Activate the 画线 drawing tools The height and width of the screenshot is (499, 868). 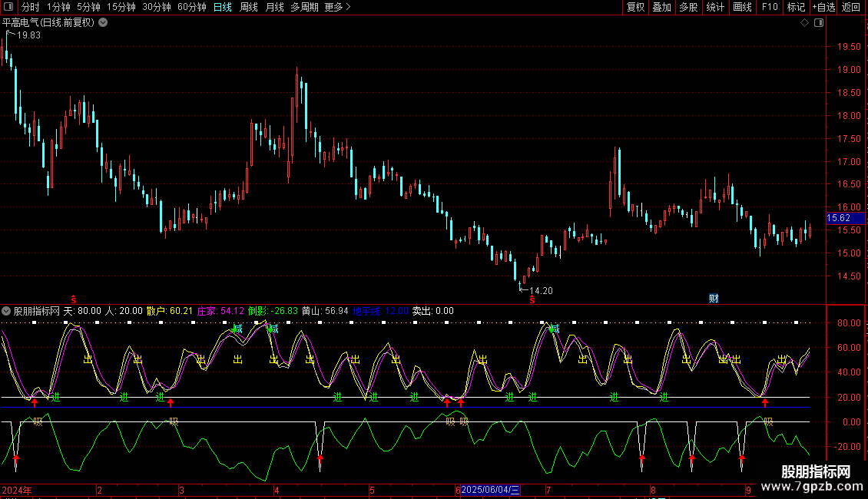742,7
